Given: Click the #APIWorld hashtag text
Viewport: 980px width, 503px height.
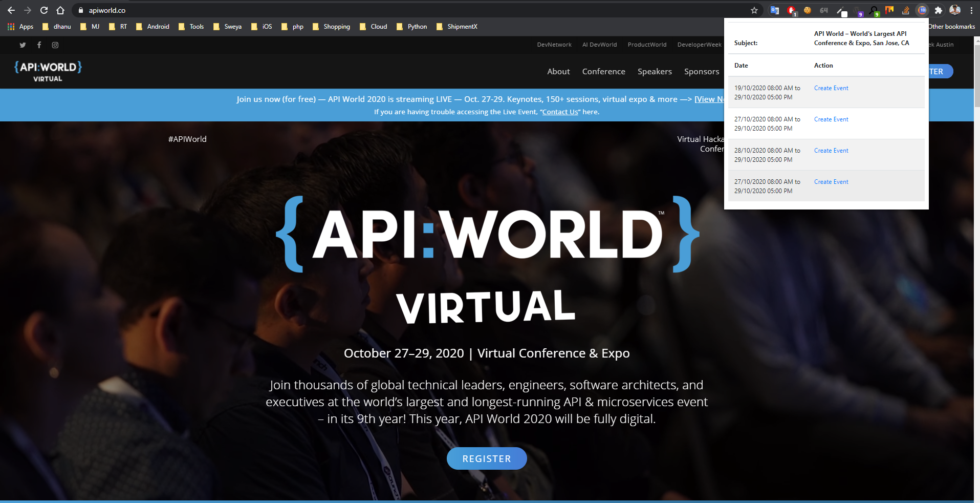Looking at the screenshot, I should (187, 139).
